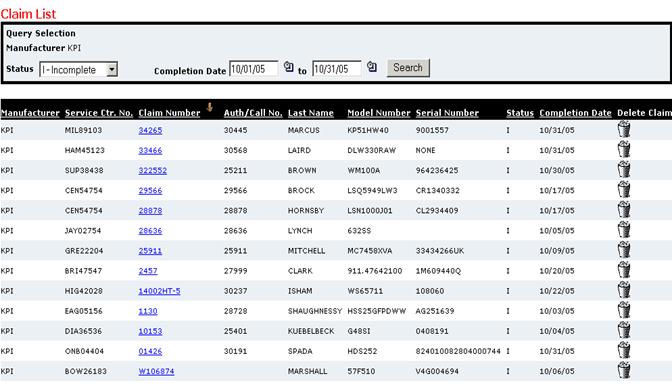Open claim number 28636

click(x=150, y=231)
